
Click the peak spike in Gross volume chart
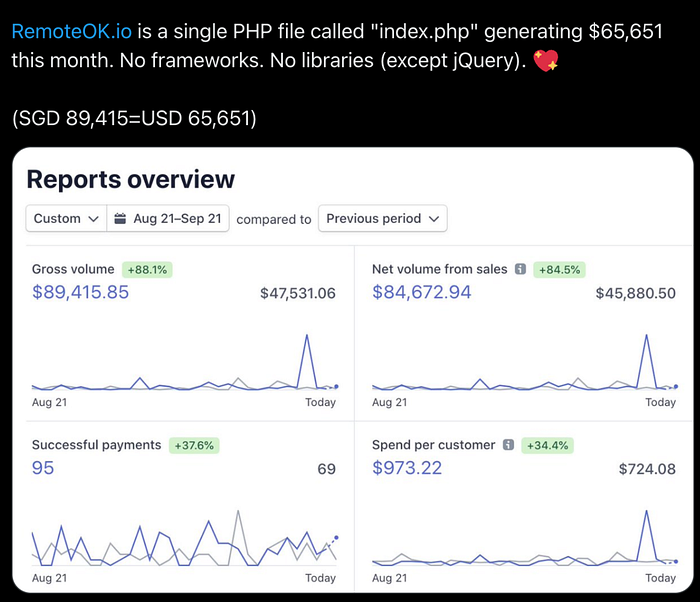pyautogui.click(x=307, y=336)
